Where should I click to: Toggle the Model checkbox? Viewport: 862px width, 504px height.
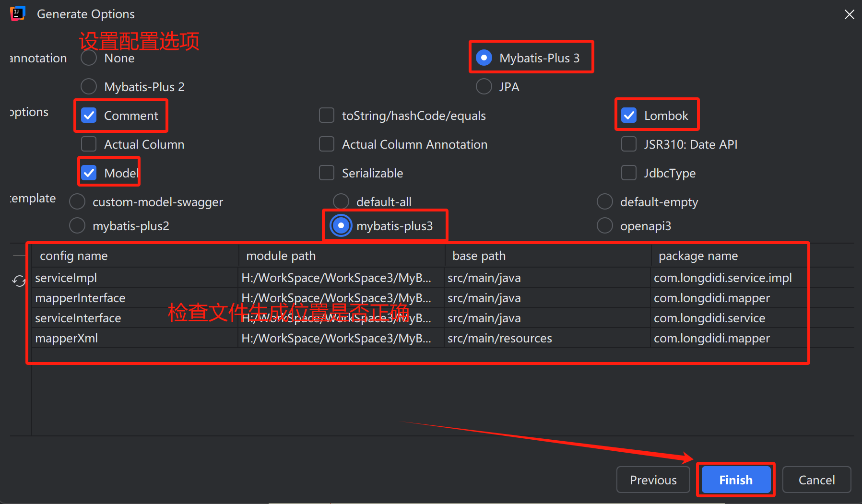89,173
